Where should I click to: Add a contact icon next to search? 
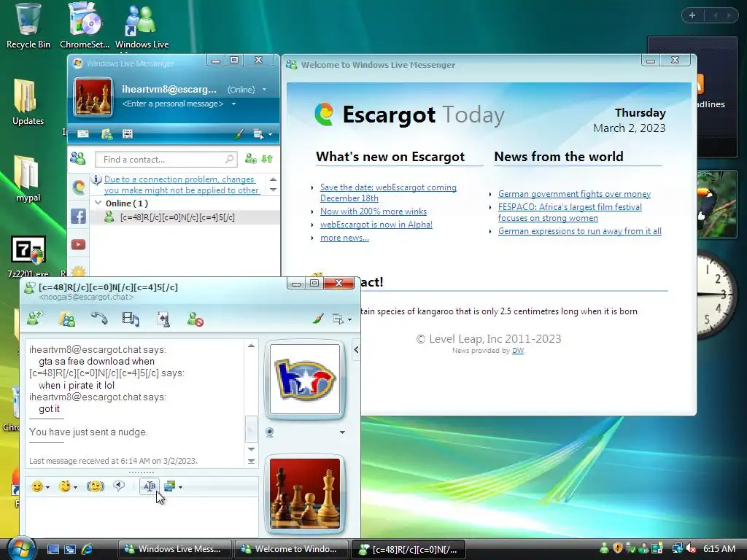pos(251,158)
